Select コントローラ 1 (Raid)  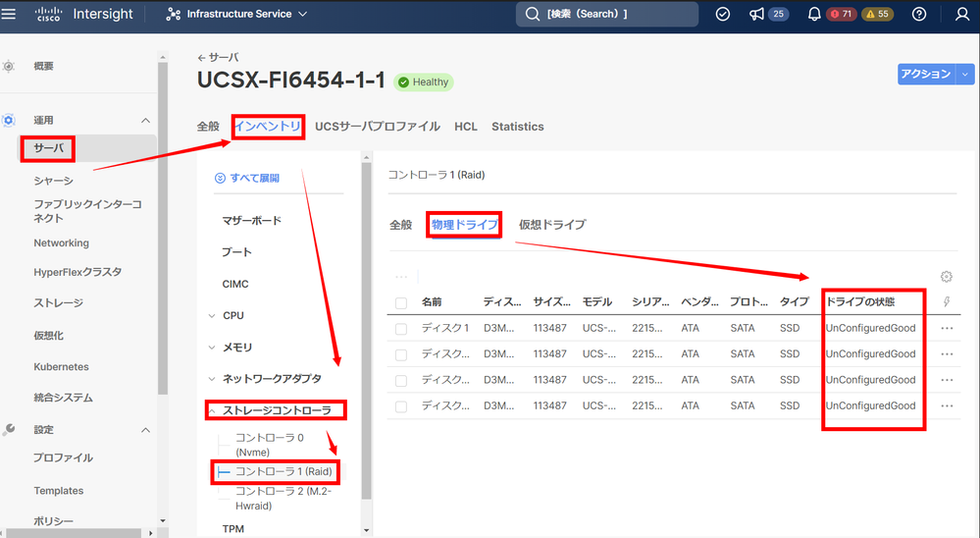(284, 471)
